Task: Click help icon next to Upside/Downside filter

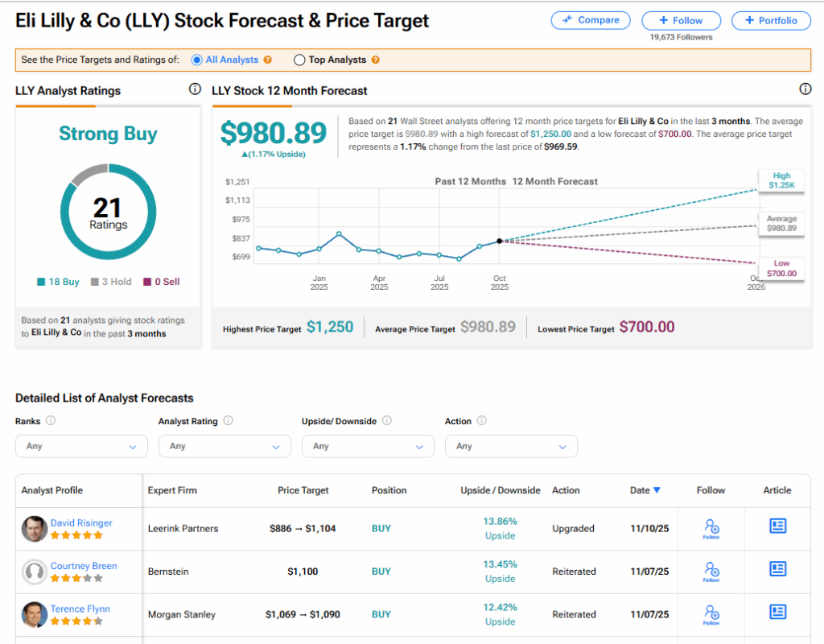Action: click(387, 420)
